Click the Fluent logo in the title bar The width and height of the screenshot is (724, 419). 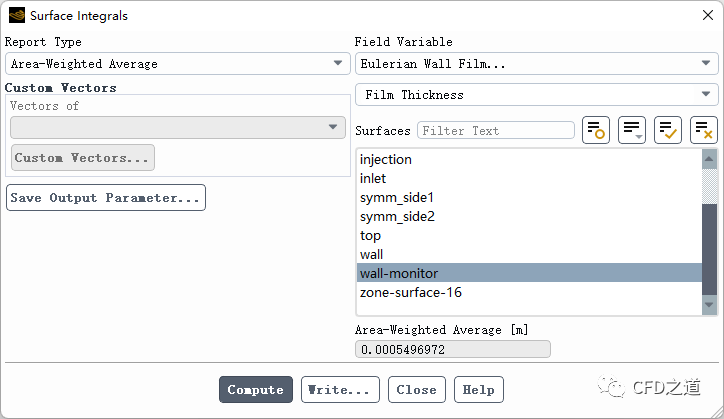(16, 16)
